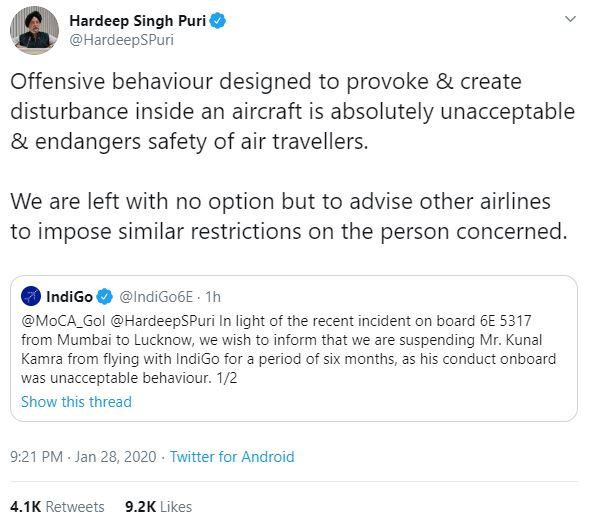
Task: Open the @HardeepSPuri mention in quoted tweet
Action: pyautogui.click(x=163, y=321)
